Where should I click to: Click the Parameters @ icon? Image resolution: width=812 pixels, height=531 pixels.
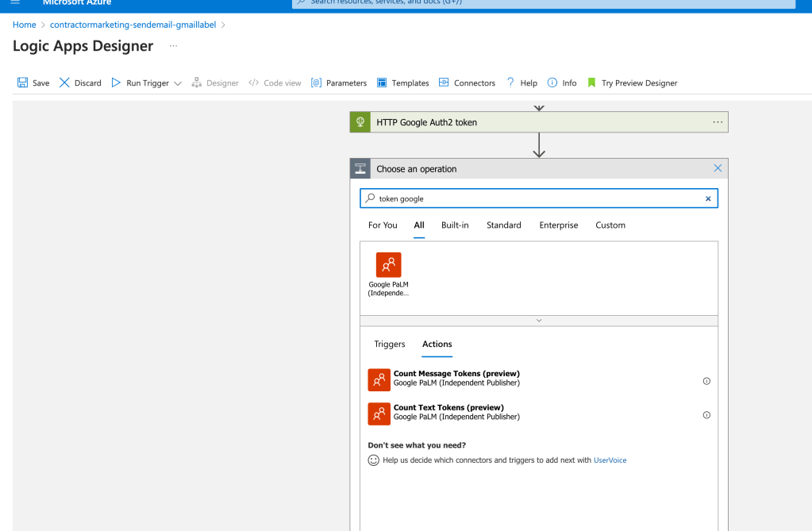click(317, 83)
